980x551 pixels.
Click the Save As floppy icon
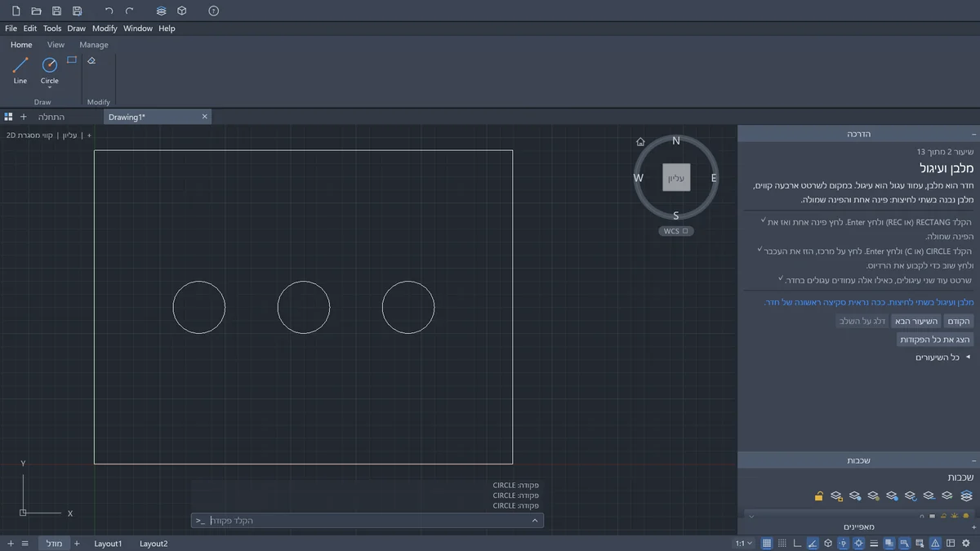[x=77, y=11]
